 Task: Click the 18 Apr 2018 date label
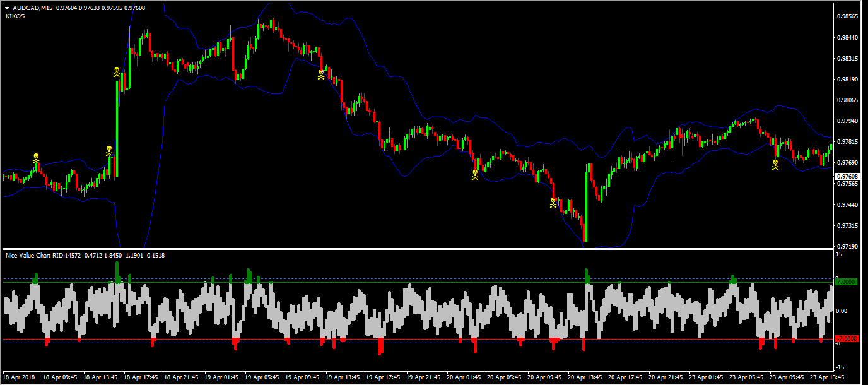[x=21, y=377]
